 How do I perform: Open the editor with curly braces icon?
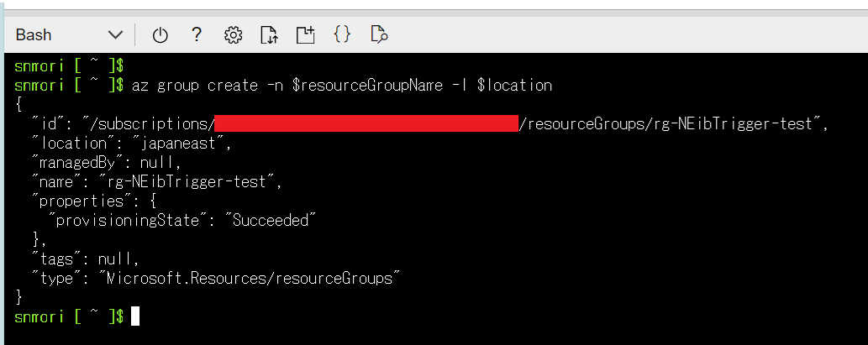click(342, 34)
